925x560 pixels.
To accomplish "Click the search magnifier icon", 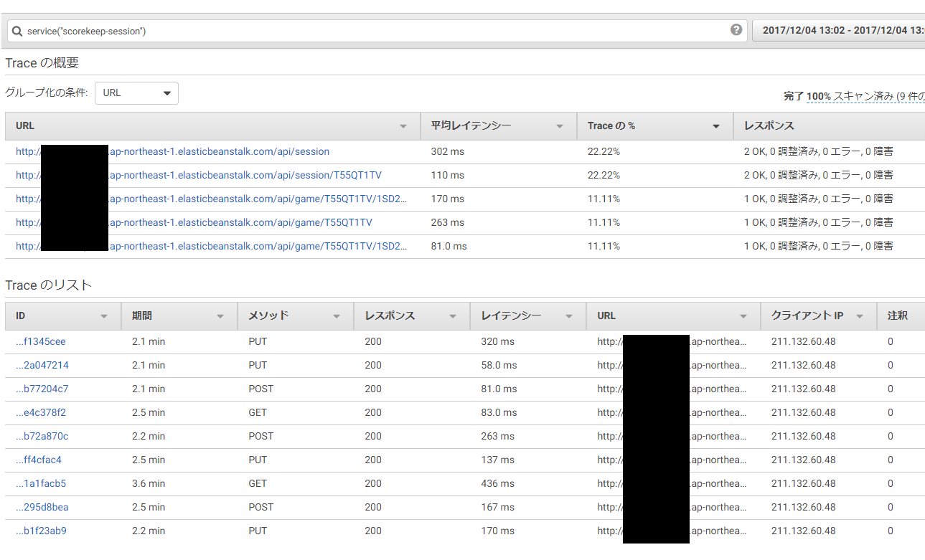I will click(x=17, y=31).
